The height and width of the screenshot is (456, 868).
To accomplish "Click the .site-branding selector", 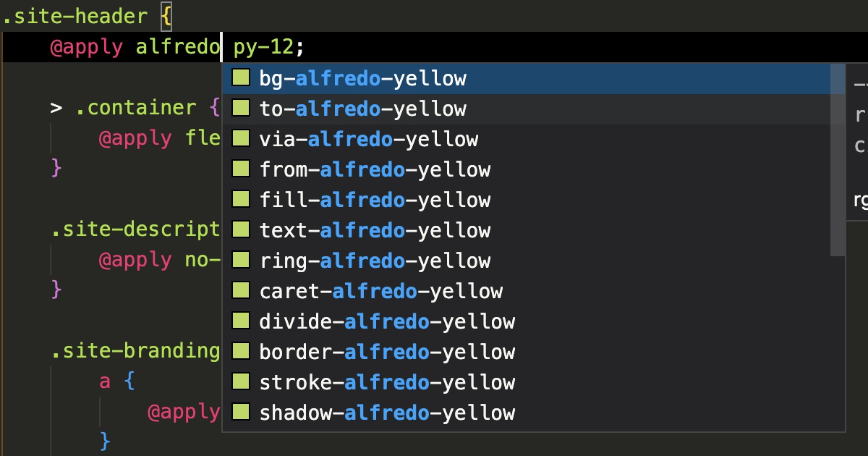I will (x=134, y=350).
